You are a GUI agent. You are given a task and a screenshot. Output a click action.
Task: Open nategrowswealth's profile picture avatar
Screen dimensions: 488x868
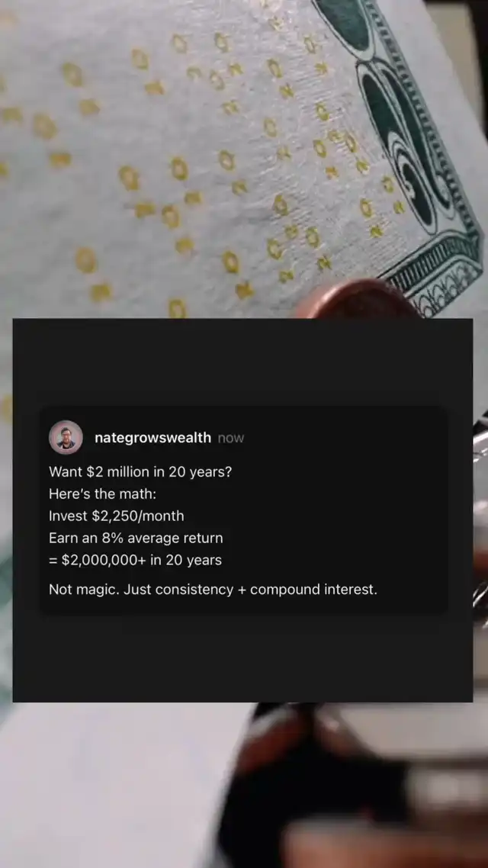pos(66,437)
